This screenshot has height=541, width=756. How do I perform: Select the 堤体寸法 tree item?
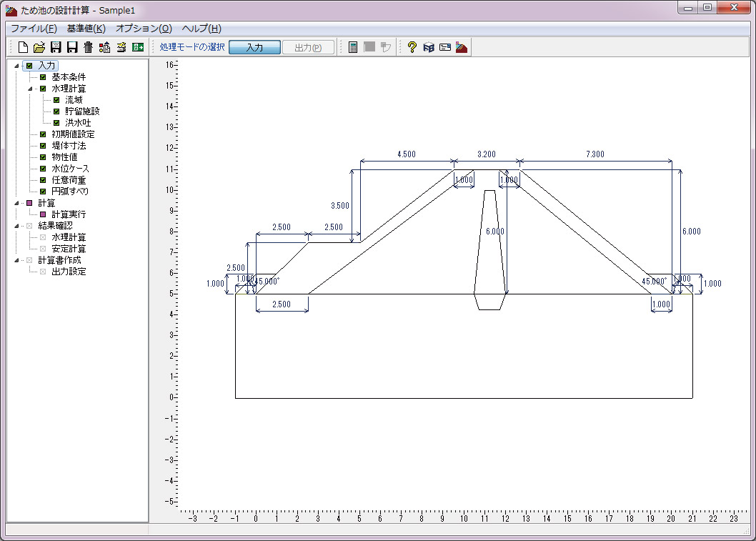coord(69,146)
